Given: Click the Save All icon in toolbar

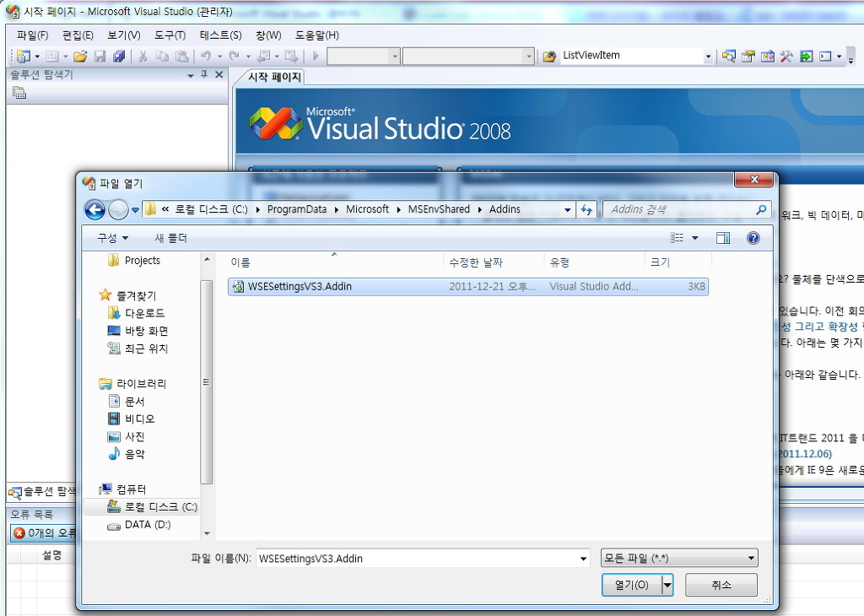Looking at the screenshot, I should [x=119, y=56].
